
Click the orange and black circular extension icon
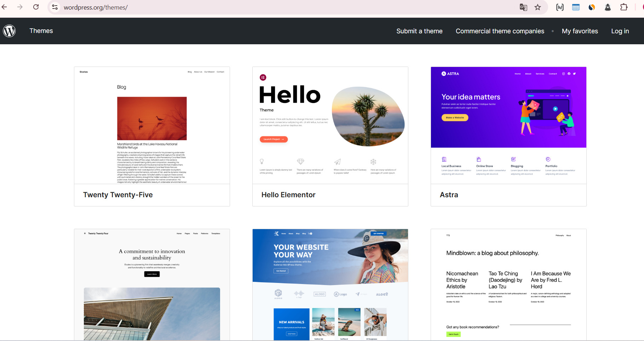coord(592,7)
